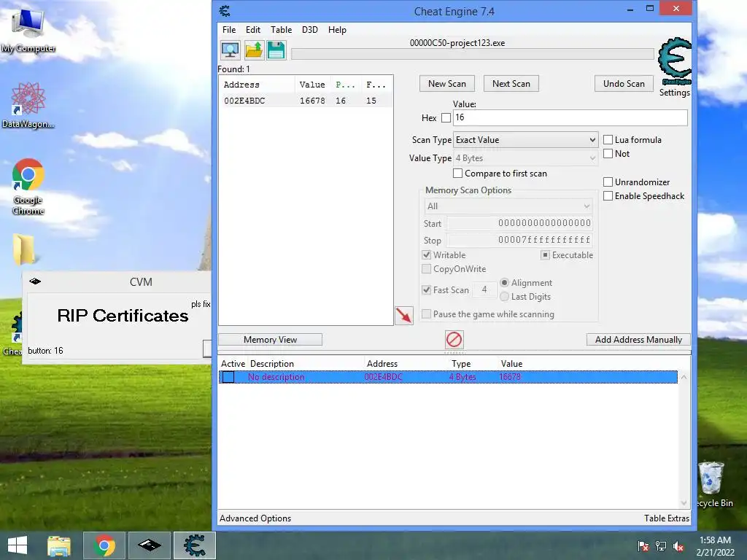Open Advanced Options

coord(255,518)
